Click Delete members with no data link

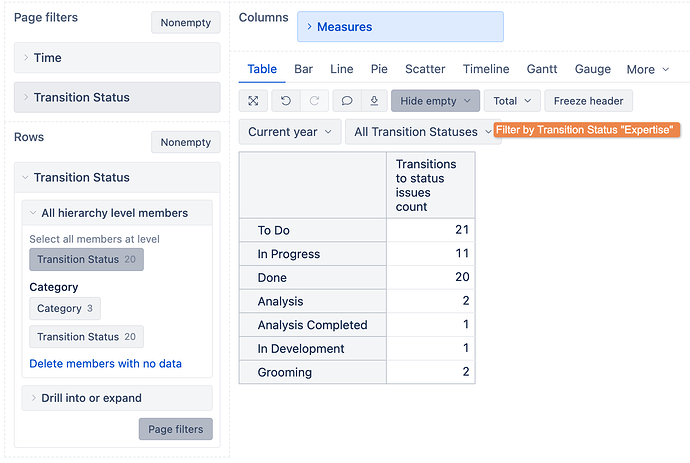(106, 364)
